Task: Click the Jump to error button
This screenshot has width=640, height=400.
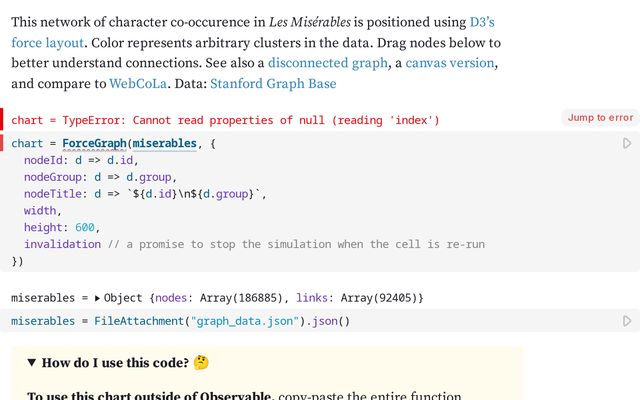Action: 600,118
